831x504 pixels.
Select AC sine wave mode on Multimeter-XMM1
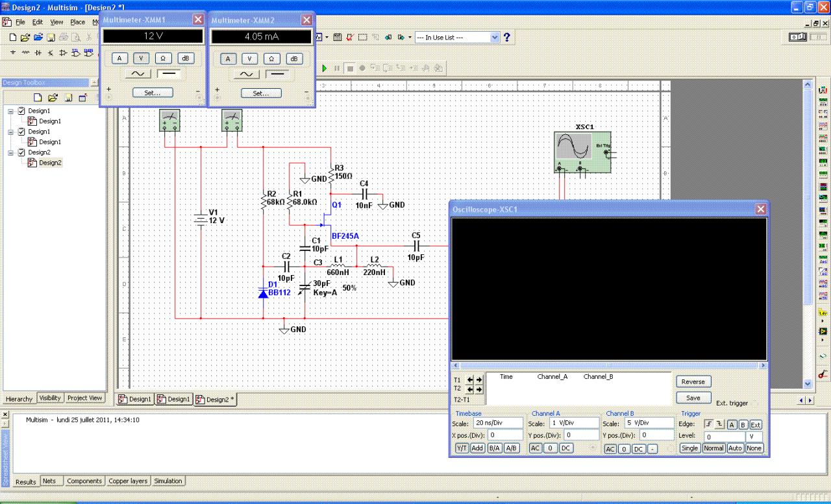coord(138,74)
